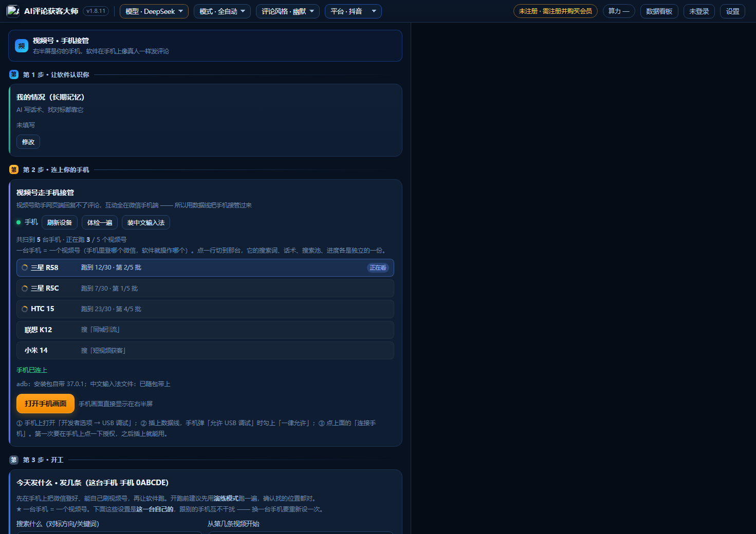Viewport: 756px width, 534px height.
Task: Click the 我的情况（长期记忆） heading
Action: pyautogui.click(x=50, y=97)
